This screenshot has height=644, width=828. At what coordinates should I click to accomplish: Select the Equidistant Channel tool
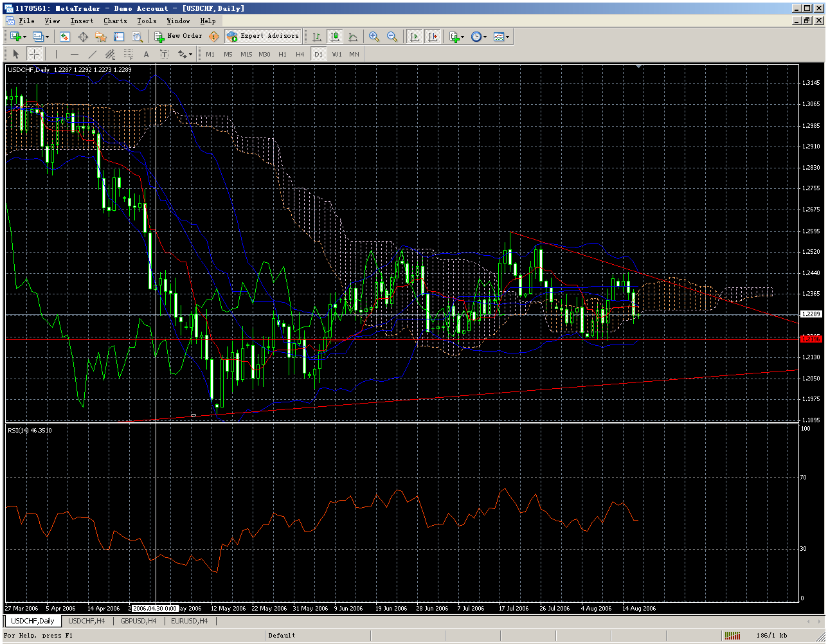click(x=111, y=55)
